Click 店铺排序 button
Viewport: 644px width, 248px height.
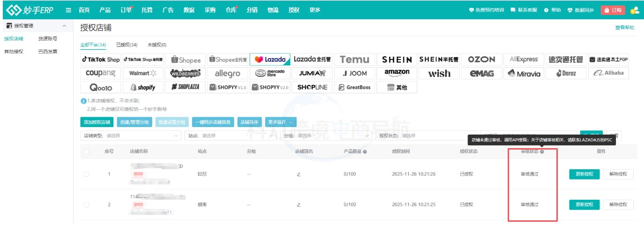tap(250, 122)
